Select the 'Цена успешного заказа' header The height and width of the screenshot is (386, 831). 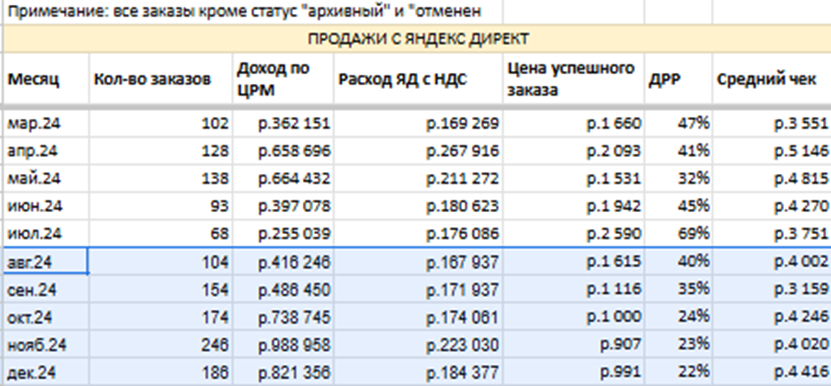(x=573, y=79)
